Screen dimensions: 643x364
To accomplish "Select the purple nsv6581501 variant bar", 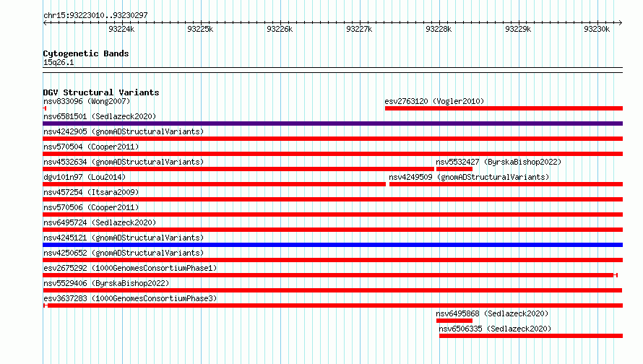I will point(332,123).
